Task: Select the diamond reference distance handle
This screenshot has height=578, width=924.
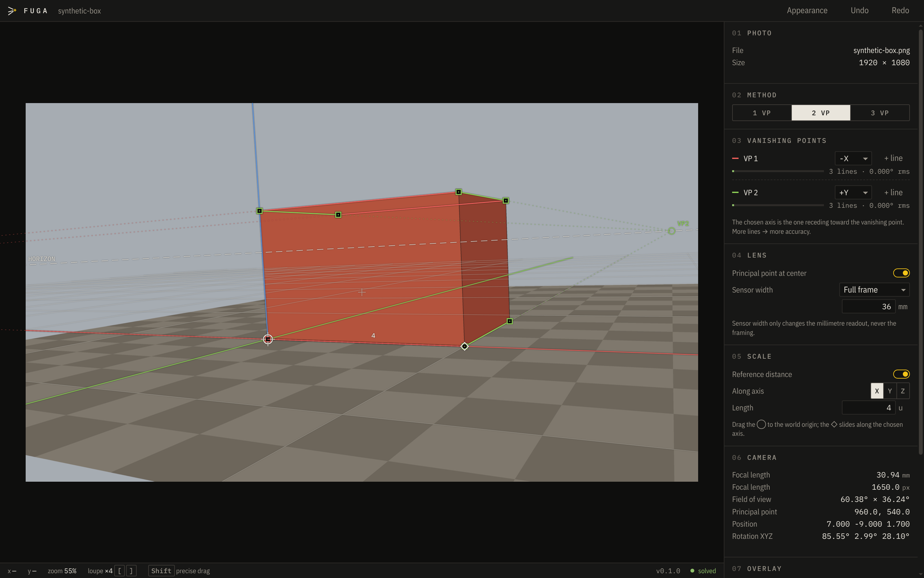Action: tap(464, 346)
